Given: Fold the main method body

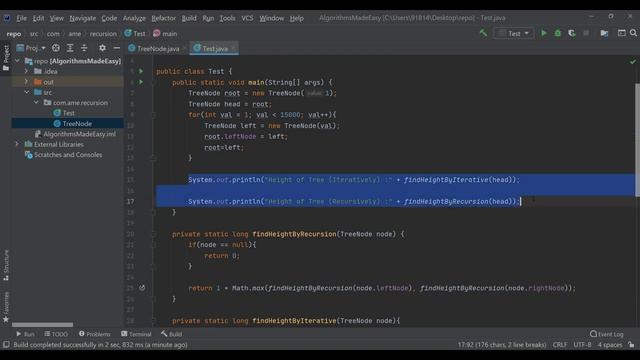Looking at the screenshot, I should point(154,82).
